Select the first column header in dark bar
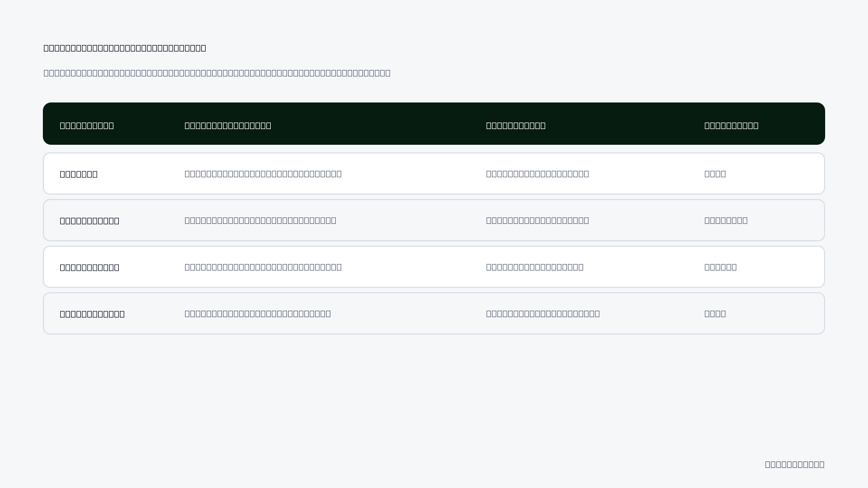This screenshot has width=868, height=488. 87,125
